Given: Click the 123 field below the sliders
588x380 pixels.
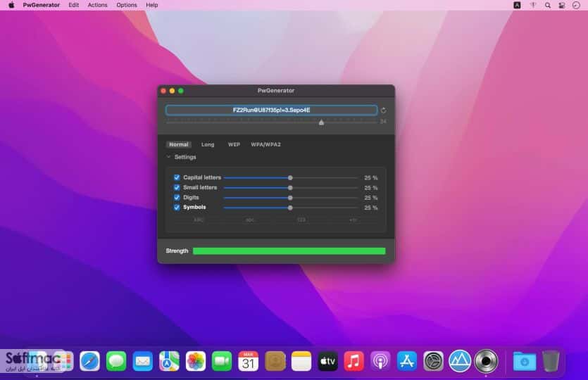Looking at the screenshot, I should click(x=301, y=220).
